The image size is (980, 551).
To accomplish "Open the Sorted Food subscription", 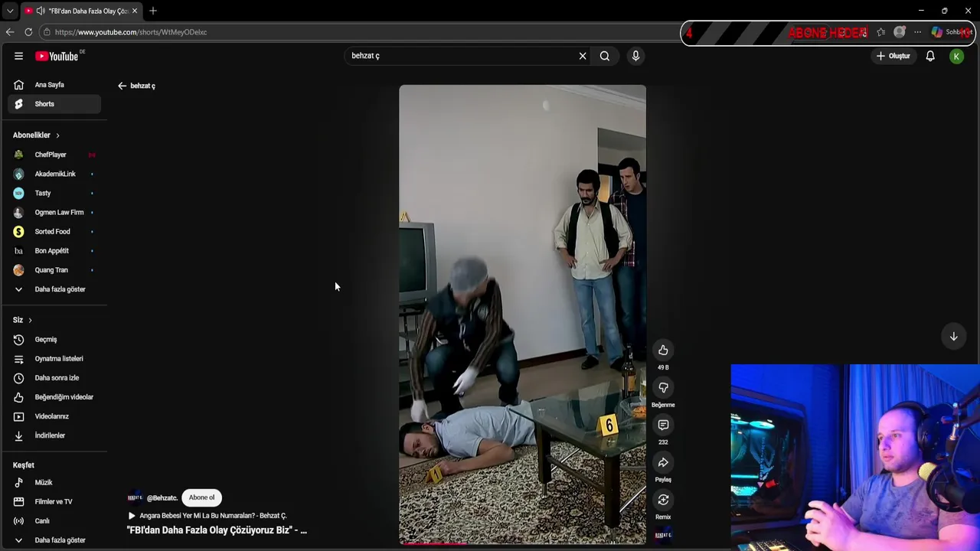I will pos(54,231).
